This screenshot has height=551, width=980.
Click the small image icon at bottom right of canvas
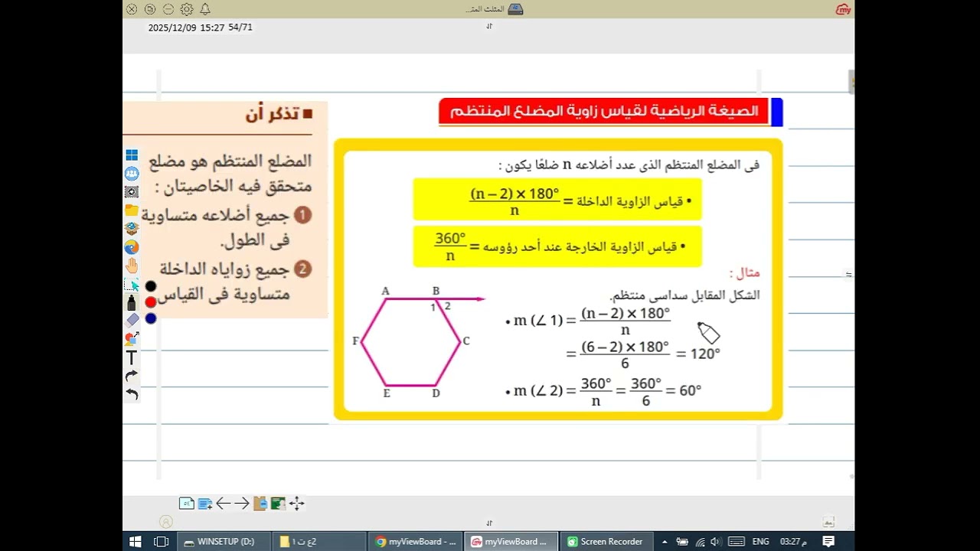pyautogui.click(x=828, y=521)
